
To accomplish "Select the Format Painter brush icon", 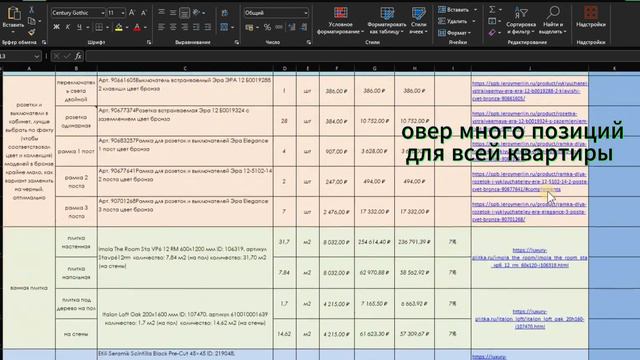I will 31,33.
